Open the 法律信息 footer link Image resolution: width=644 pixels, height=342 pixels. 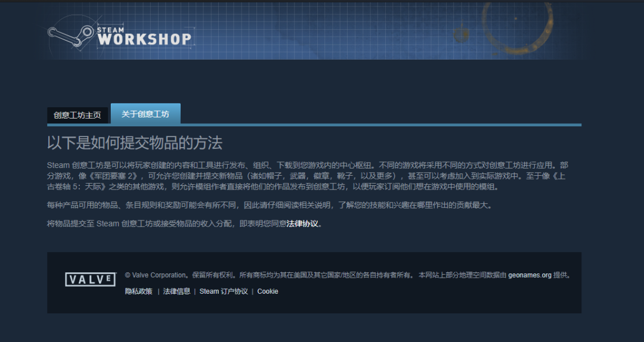[177, 291]
